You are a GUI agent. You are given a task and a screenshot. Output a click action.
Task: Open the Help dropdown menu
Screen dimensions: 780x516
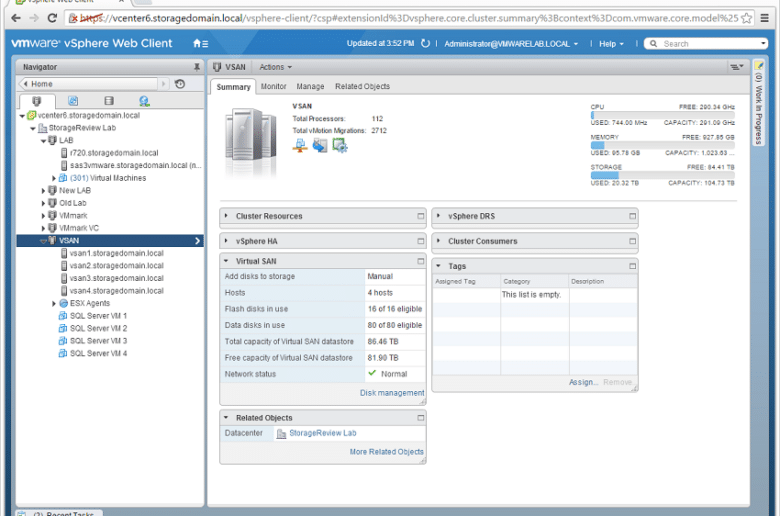611,44
